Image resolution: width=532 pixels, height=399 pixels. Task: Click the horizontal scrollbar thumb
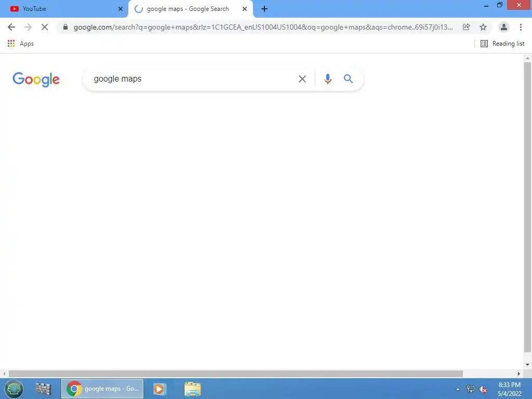click(235, 374)
